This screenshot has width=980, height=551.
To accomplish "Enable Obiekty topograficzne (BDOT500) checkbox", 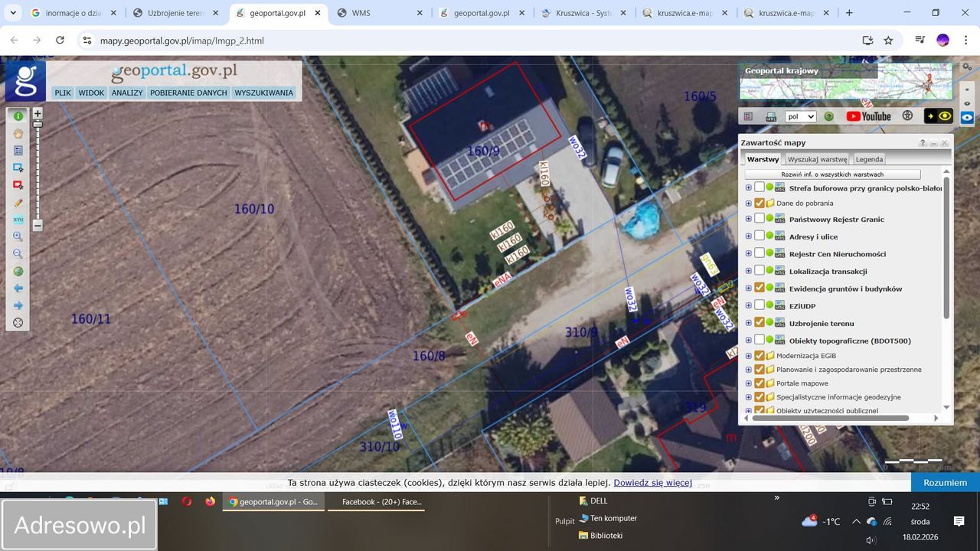I will point(759,340).
